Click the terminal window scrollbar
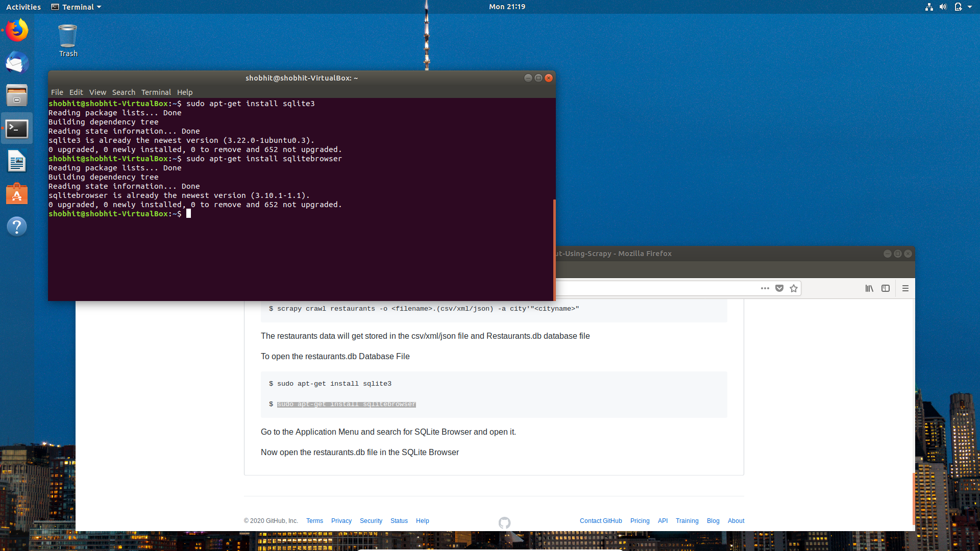 [554, 249]
